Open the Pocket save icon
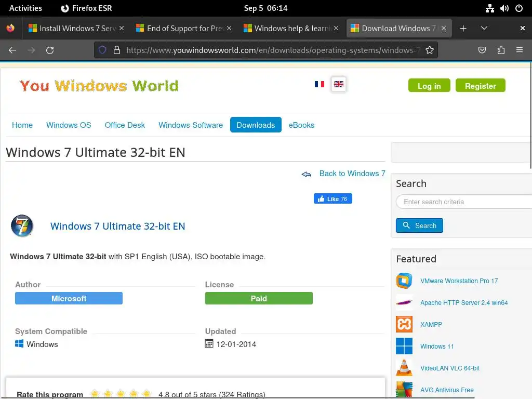Viewport: 532px width, 399px height. 482,50
